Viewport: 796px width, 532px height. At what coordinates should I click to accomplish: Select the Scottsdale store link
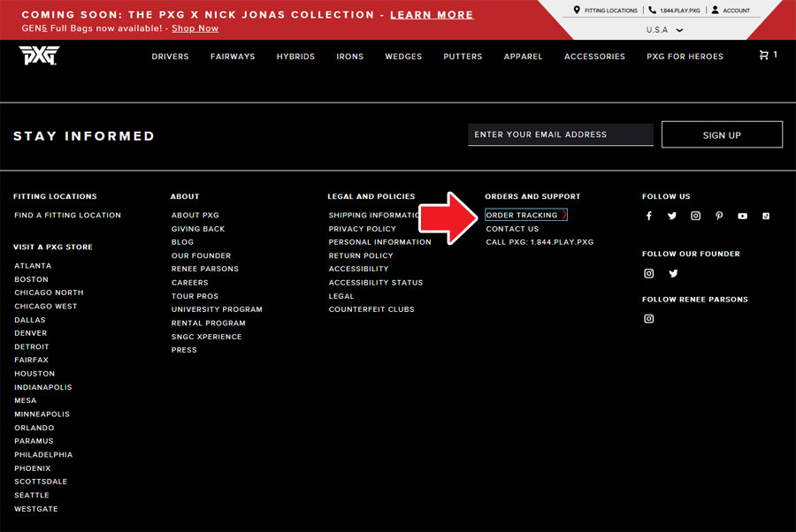pyautogui.click(x=41, y=482)
